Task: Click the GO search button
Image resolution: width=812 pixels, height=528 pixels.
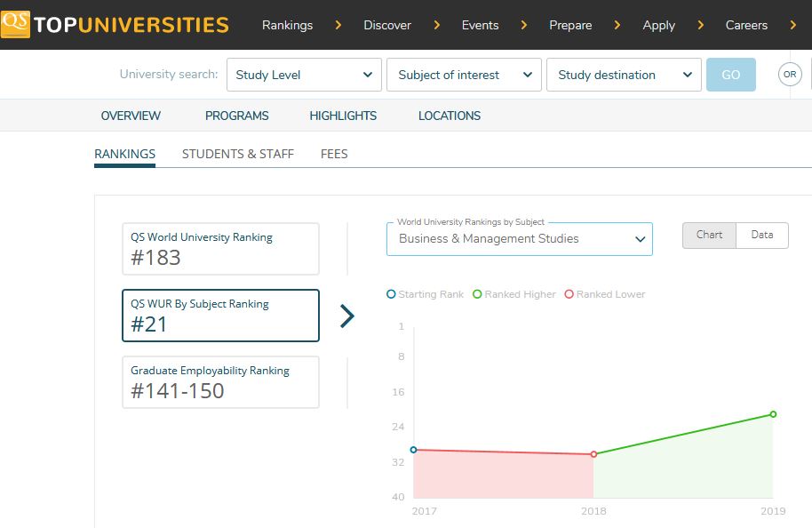Action: [x=730, y=75]
